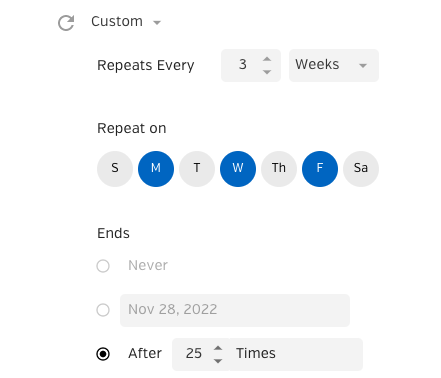Select the Never ends radio button
The height and width of the screenshot is (378, 441).
click(103, 266)
